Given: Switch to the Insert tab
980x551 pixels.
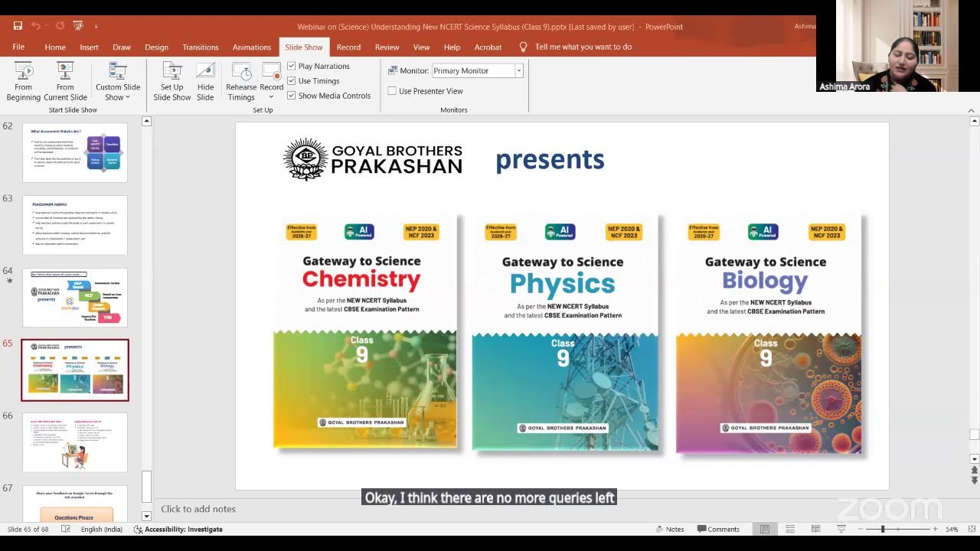Looking at the screenshot, I should (x=89, y=47).
